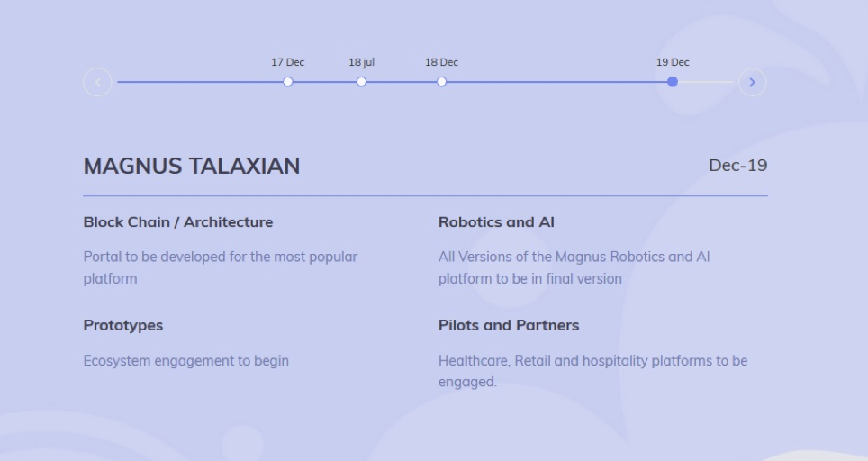Select the 18 Dec timeline dot
Image resolution: width=868 pixels, height=461 pixels.
click(442, 82)
